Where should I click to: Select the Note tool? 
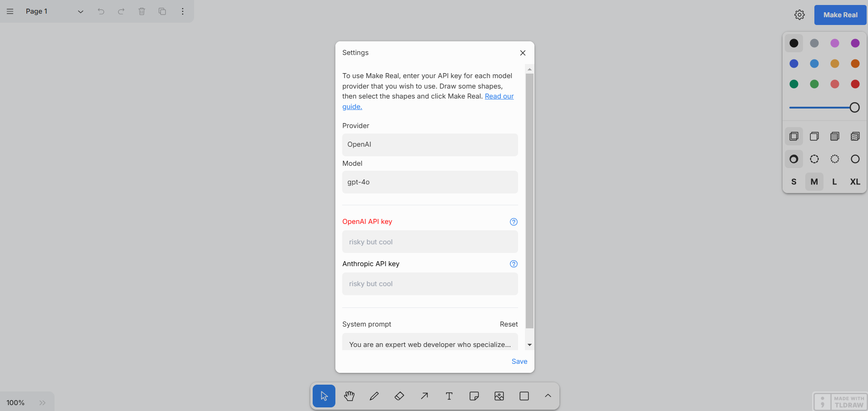pyautogui.click(x=474, y=396)
